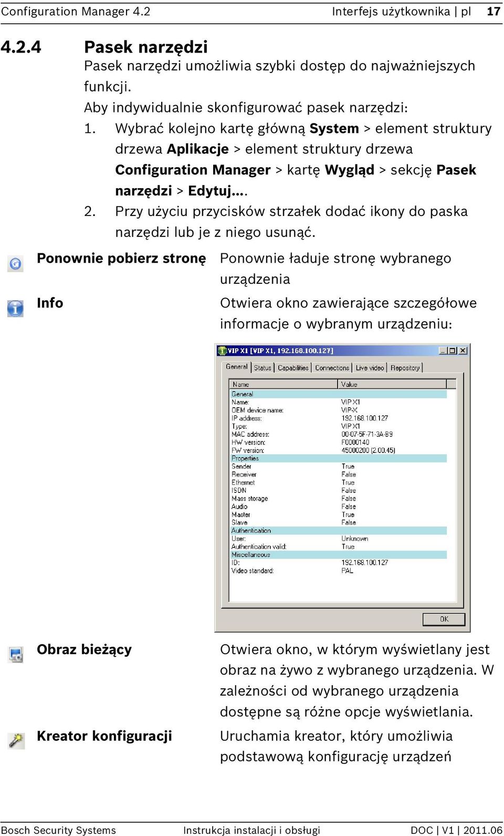Click the Receiver property row
504x836 pixels.
click(339, 474)
